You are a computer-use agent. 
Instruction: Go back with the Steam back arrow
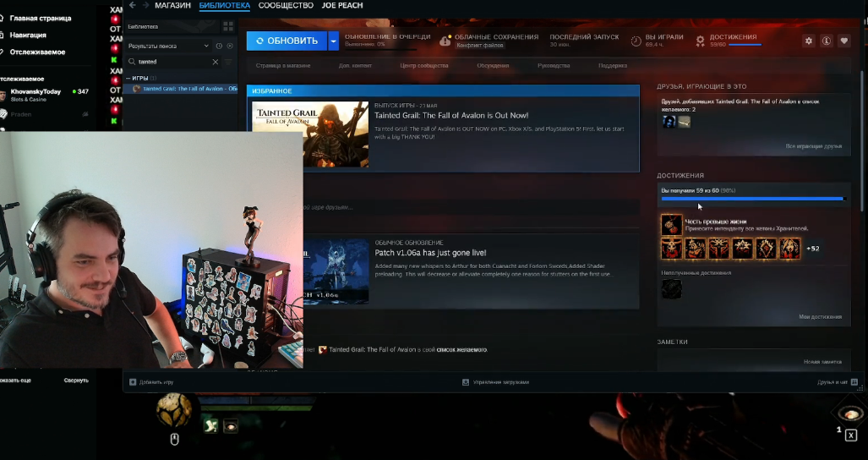pos(133,5)
